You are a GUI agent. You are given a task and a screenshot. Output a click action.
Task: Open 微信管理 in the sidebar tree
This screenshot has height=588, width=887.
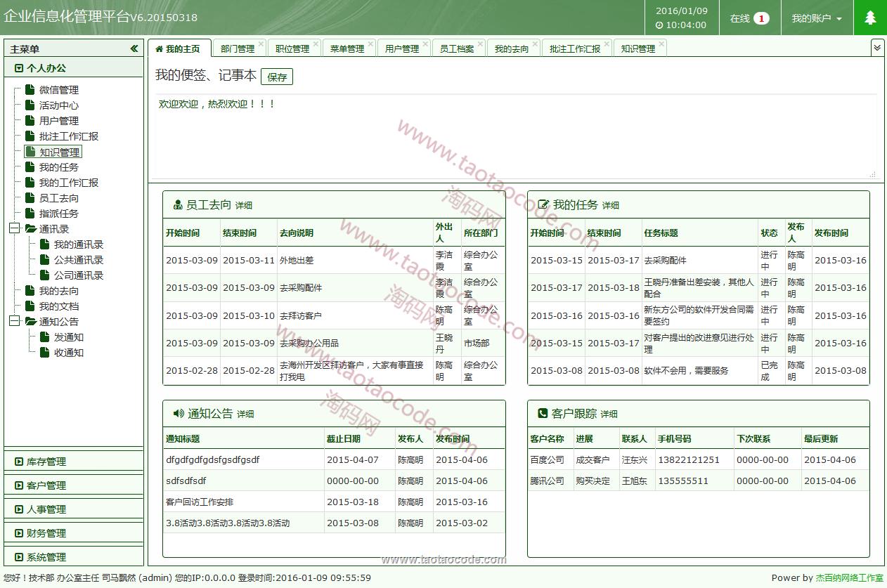[x=58, y=90]
